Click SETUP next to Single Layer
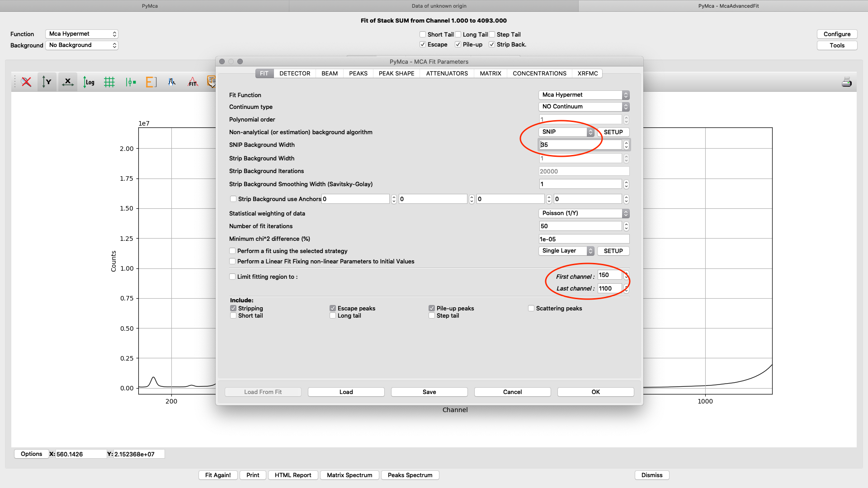The image size is (868, 488). pyautogui.click(x=613, y=251)
